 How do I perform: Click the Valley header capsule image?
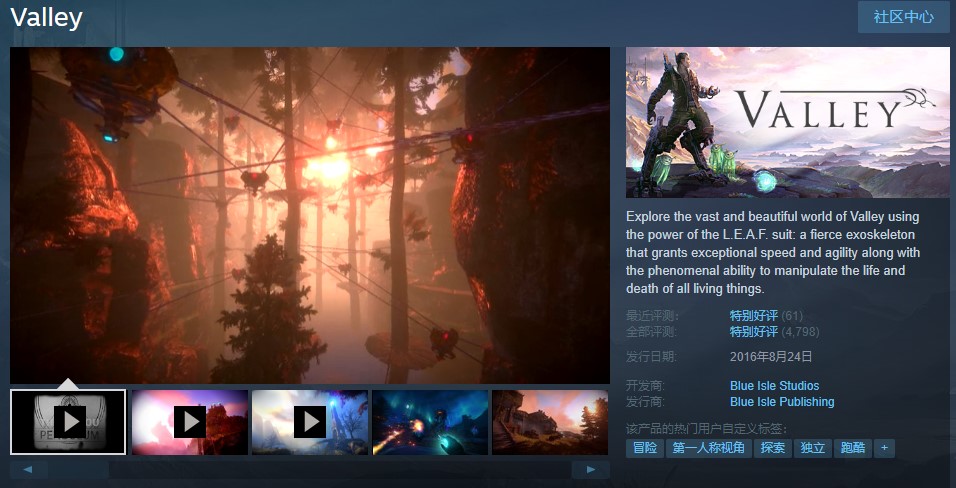coord(788,123)
